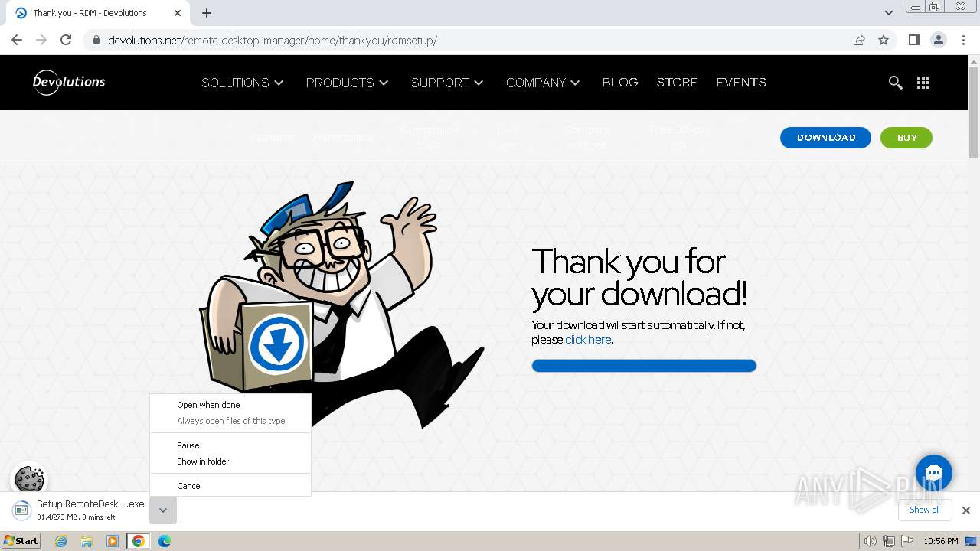Bookmark this tab with the star icon

pos(884,40)
